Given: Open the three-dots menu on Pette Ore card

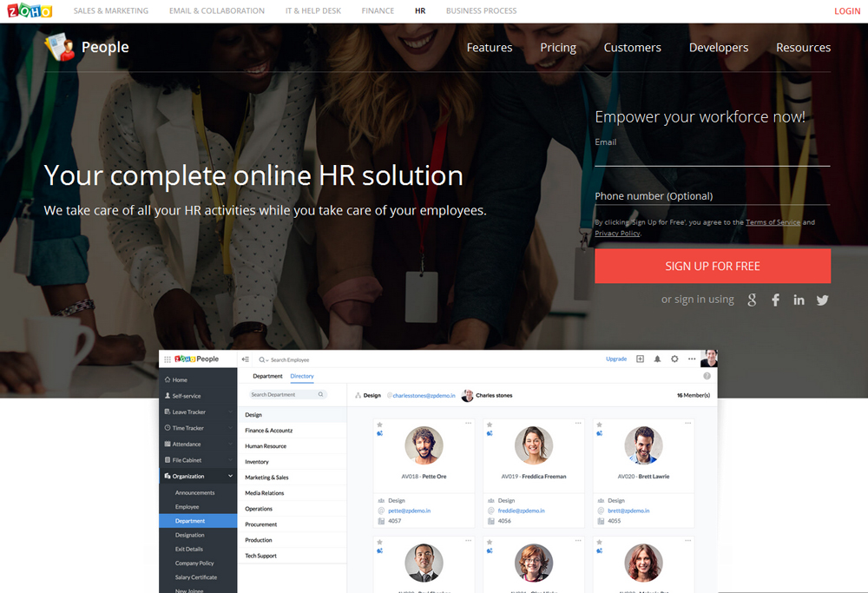Looking at the screenshot, I should point(469,423).
